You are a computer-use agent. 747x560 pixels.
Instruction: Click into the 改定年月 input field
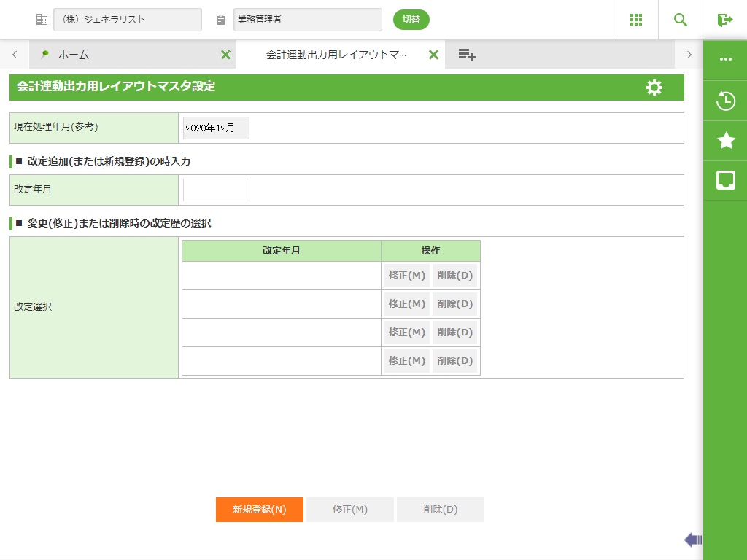point(216,190)
